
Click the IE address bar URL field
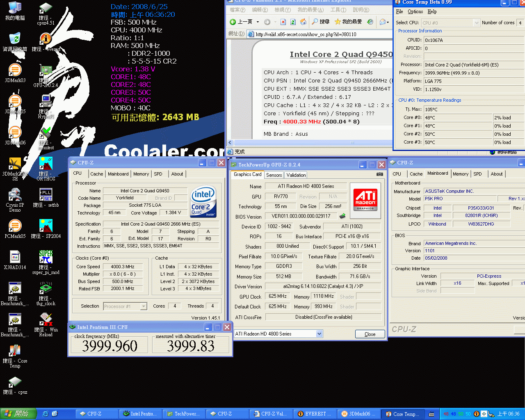click(x=320, y=34)
